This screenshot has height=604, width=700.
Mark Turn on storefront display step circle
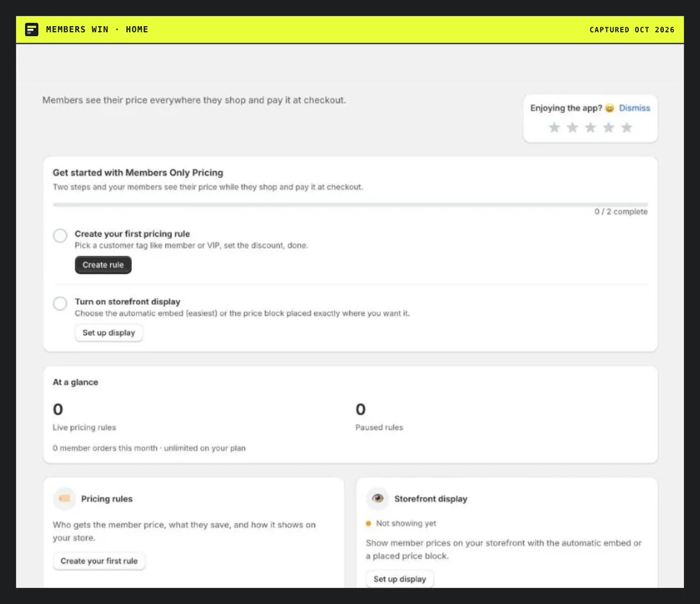coord(60,303)
